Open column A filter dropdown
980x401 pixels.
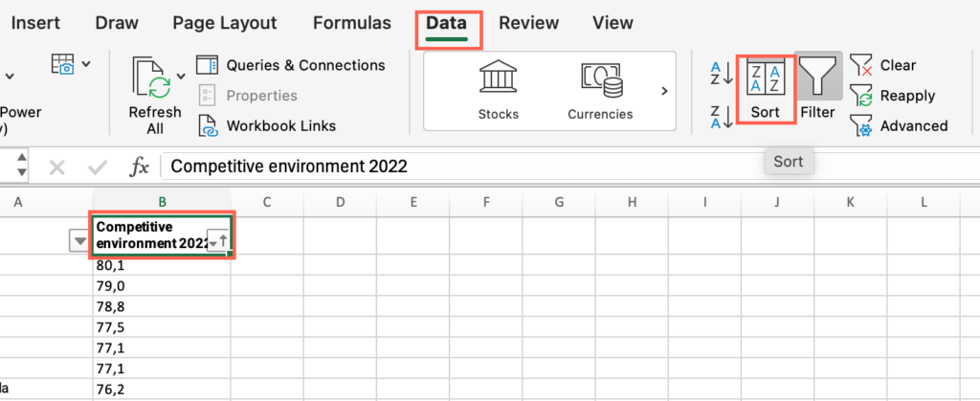point(79,241)
